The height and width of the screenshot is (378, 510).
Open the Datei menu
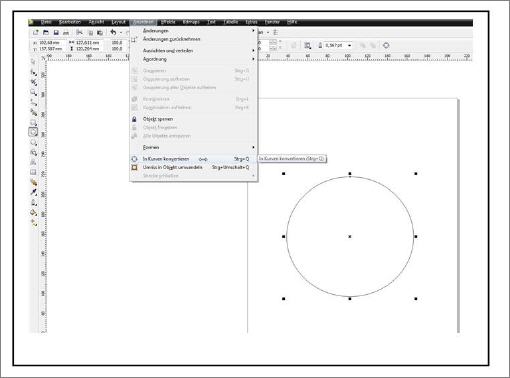46,22
